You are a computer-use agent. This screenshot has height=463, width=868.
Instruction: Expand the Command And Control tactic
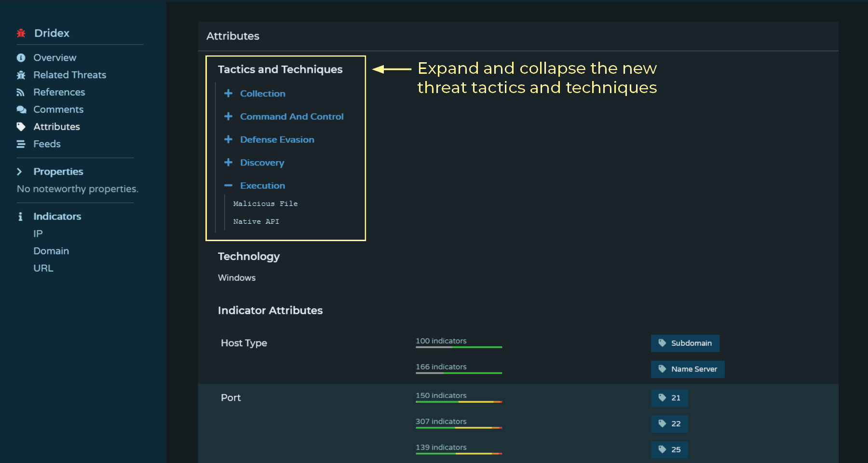point(292,117)
